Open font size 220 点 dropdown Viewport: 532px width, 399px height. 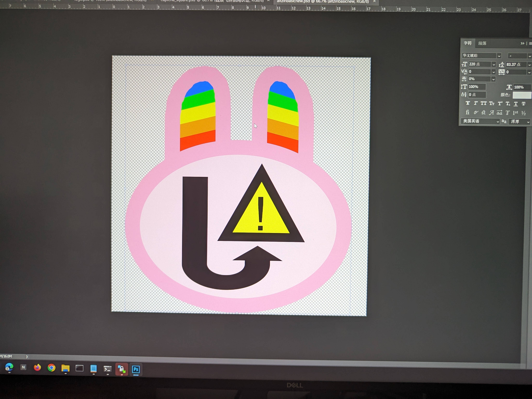(x=494, y=64)
